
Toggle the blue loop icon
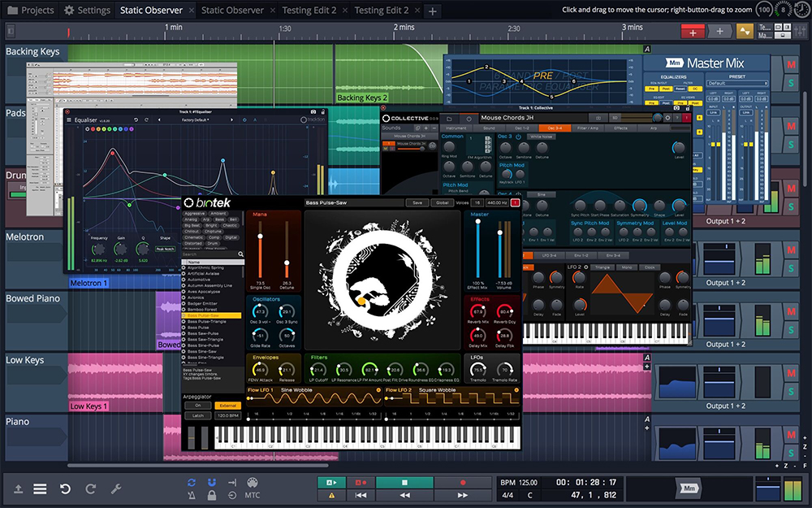pos(192,482)
